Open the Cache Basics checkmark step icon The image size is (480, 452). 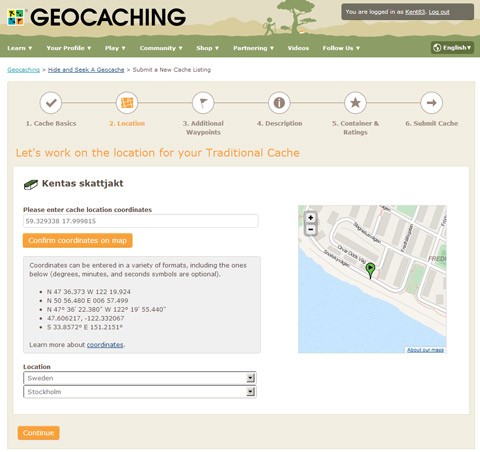tap(51, 103)
